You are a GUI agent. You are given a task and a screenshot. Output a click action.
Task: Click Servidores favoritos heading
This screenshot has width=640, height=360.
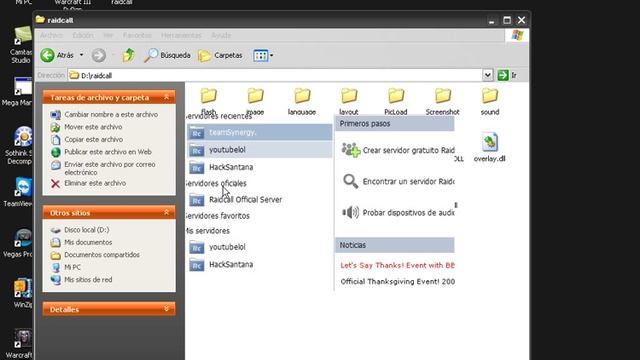click(x=217, y=216)
